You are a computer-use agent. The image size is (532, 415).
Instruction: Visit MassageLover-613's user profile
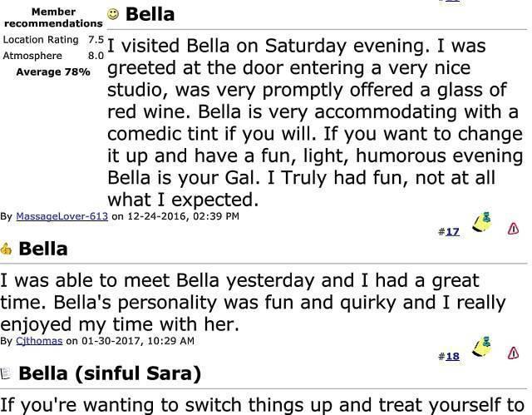point(62,216)
